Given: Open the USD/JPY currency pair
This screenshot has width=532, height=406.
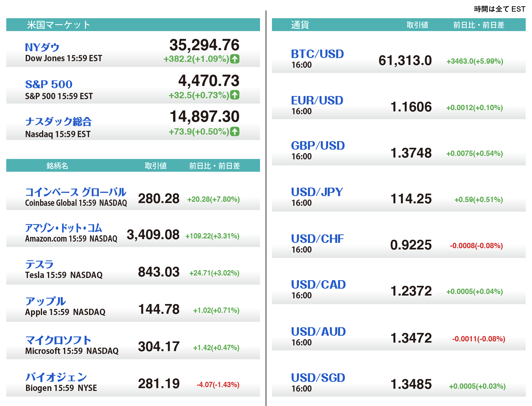Looking at the screenshot, I should [x=317, y=192].
